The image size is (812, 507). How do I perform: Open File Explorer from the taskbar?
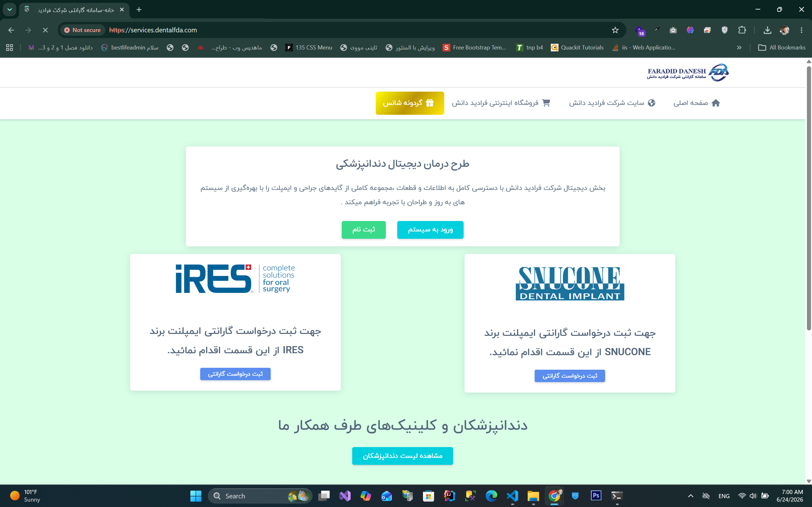[533, 496]
